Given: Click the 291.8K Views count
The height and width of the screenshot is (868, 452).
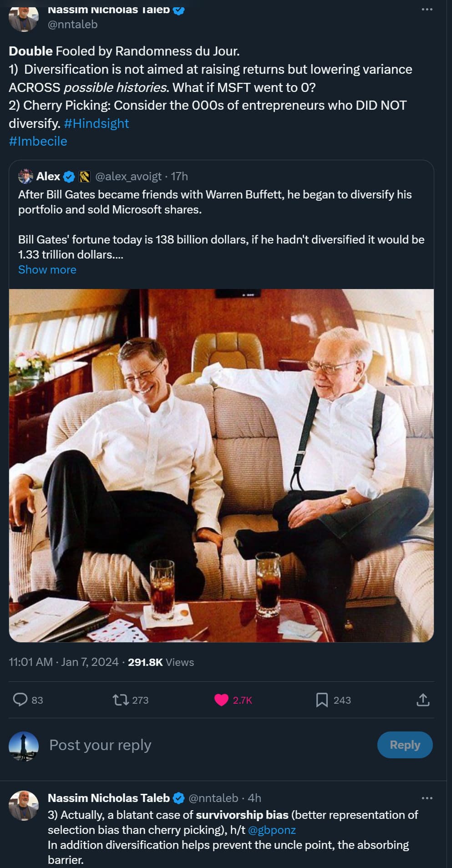Looking at the screenshot, I should tap(161, 662).
